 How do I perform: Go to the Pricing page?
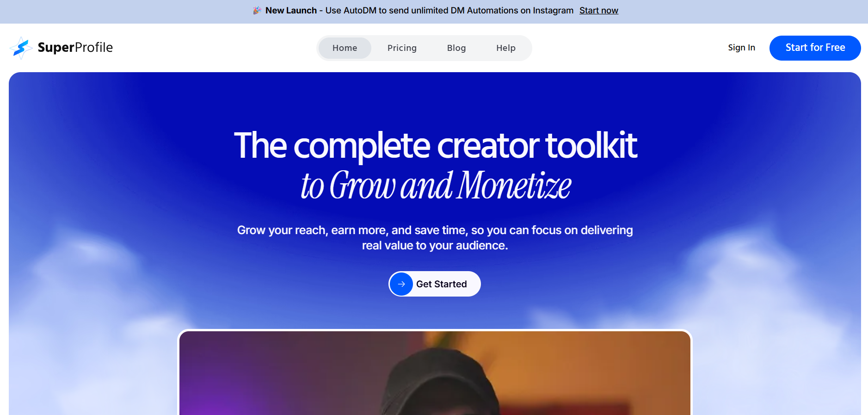click(x=402, y=48)
